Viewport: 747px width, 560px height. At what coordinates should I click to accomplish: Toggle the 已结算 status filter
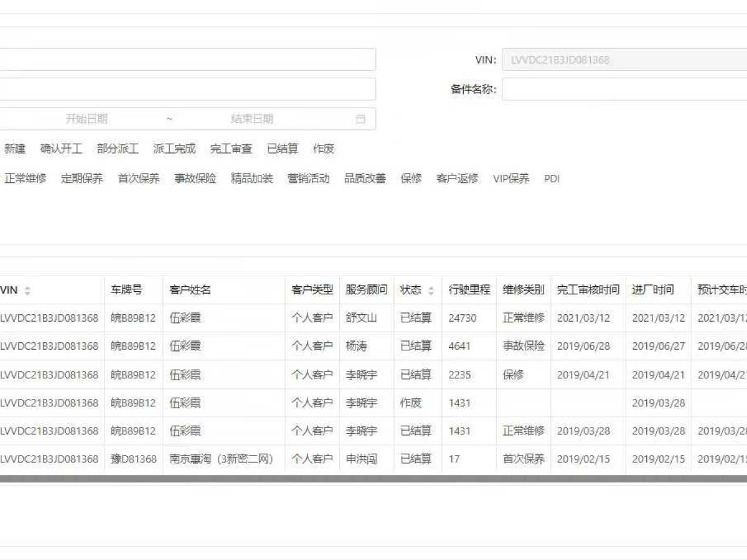[x=283, y=149]
